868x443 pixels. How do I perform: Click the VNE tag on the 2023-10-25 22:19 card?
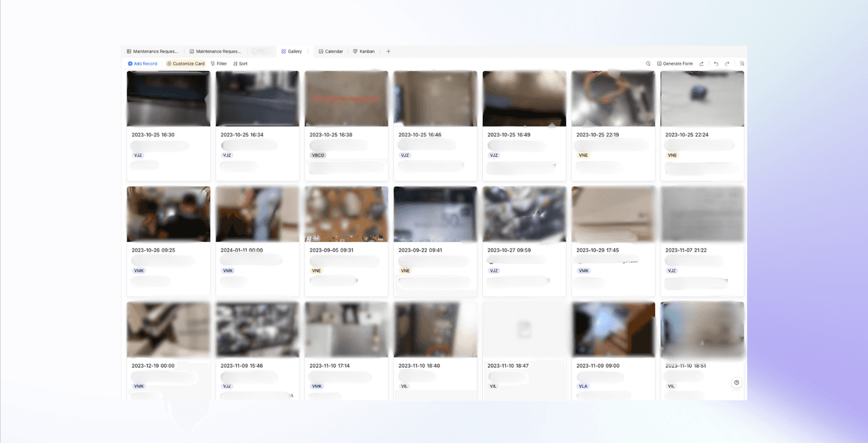coord(583,155)
